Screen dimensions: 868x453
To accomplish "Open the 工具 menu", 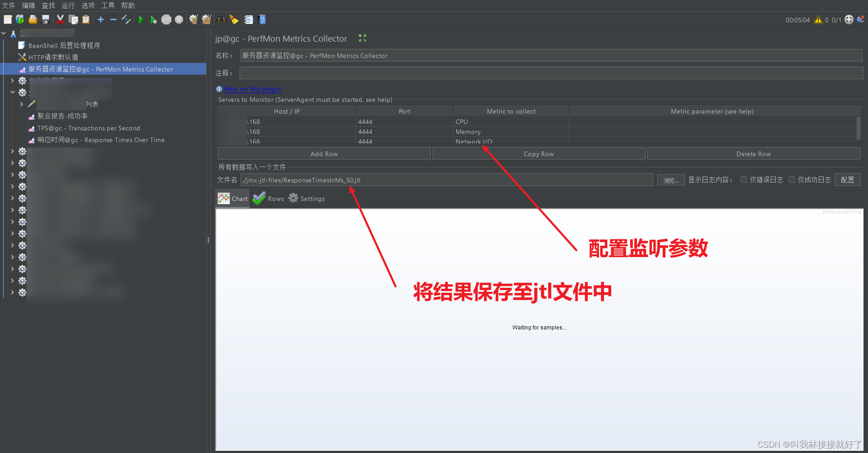I will point(108,5).
